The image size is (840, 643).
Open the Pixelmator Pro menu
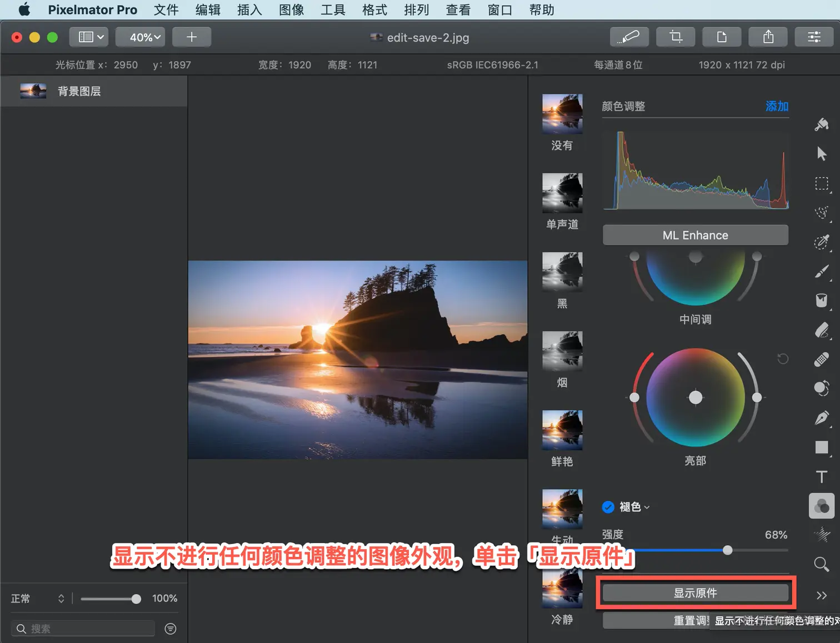93,9
